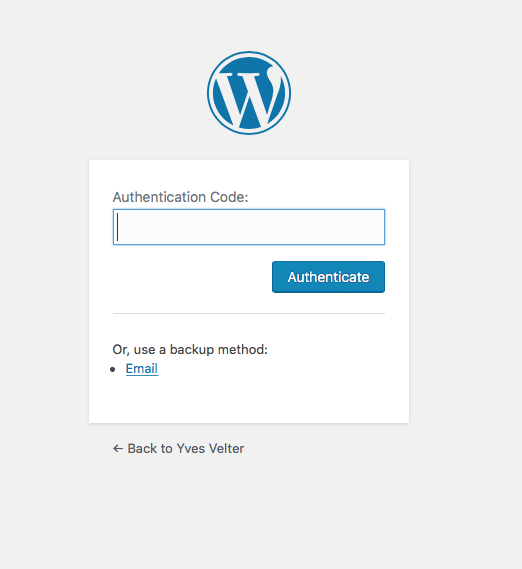This screenshot has width=522, height=569.
Task: Click the divider line below Authenticate
Action: [249, 313]
